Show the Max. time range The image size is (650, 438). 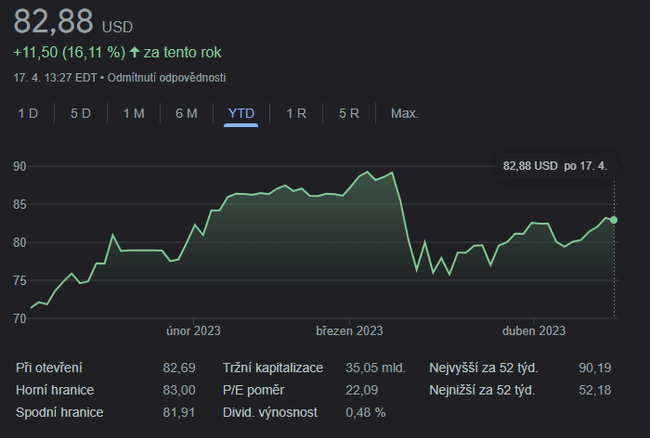[x=404, y=113]
